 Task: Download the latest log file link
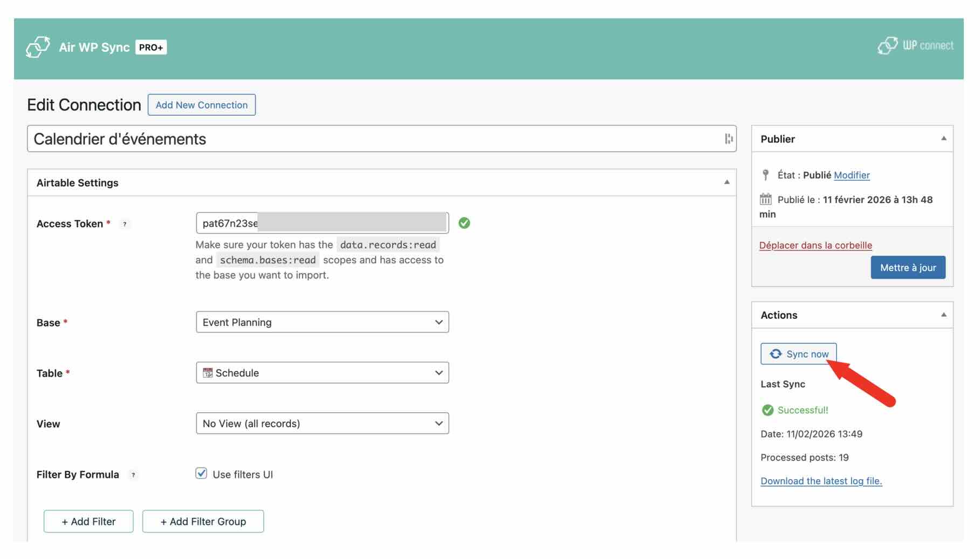821,481
